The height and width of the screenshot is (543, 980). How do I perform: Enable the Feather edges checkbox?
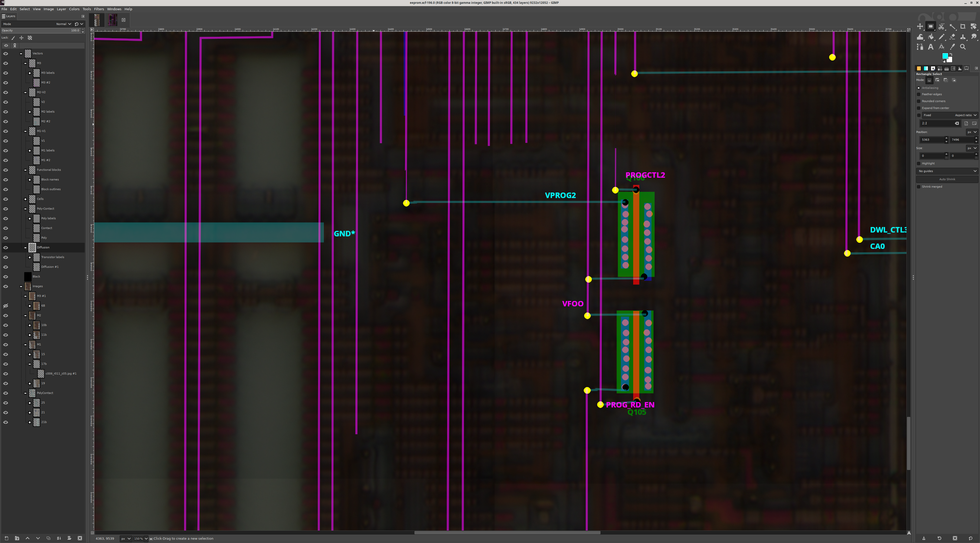(x=919, y=94)
